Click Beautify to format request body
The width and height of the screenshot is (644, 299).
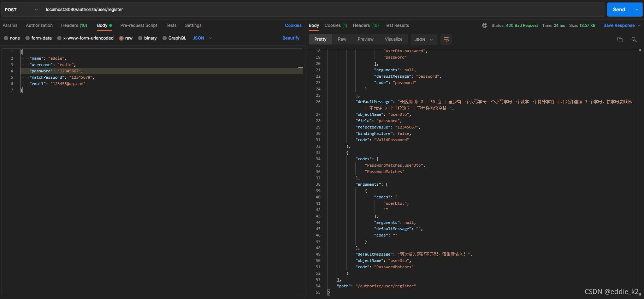tap(291, 38)
